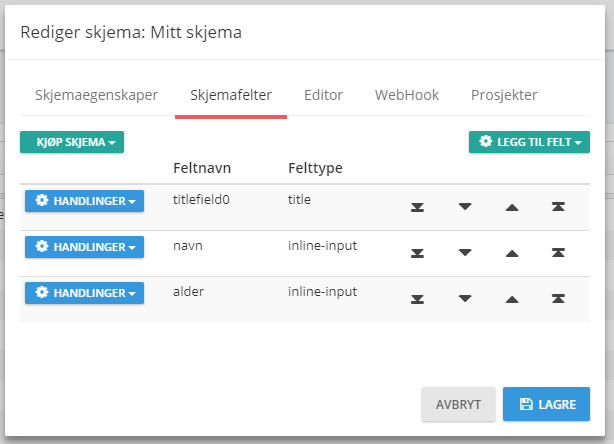Image resolution: width=614 pixels, height=444 pixels.
Task: Click the Feltnavn column header
Action: (202, 168)
